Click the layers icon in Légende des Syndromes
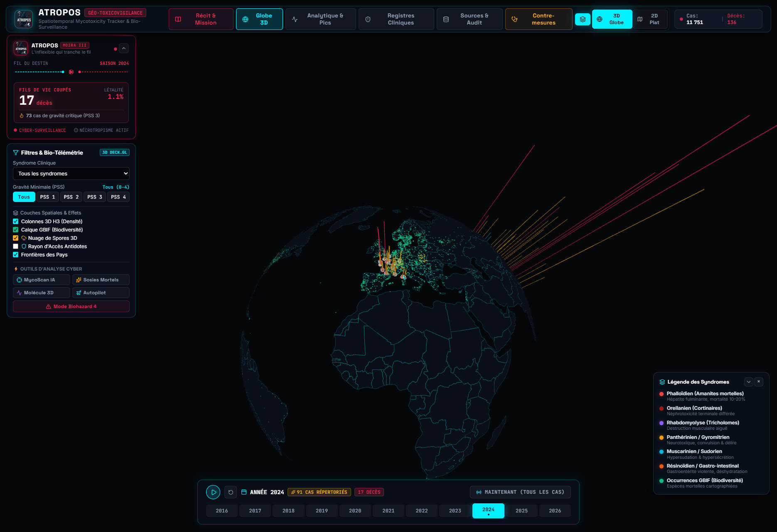This screenshot has width=777, height=532. [x=662, y=382]
